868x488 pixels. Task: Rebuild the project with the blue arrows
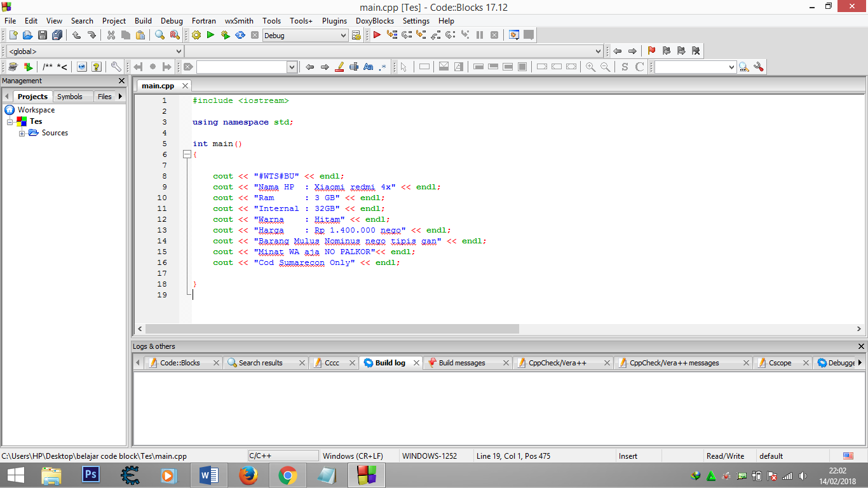tap(240, 35)
